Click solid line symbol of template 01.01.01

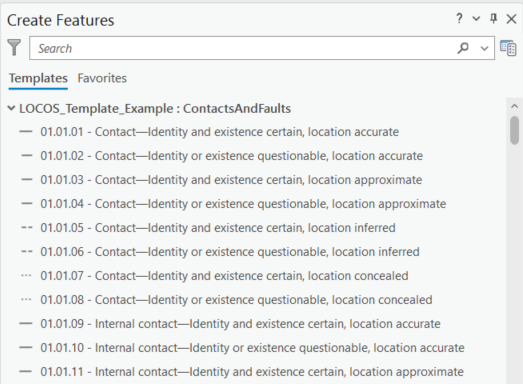point(26,132)
